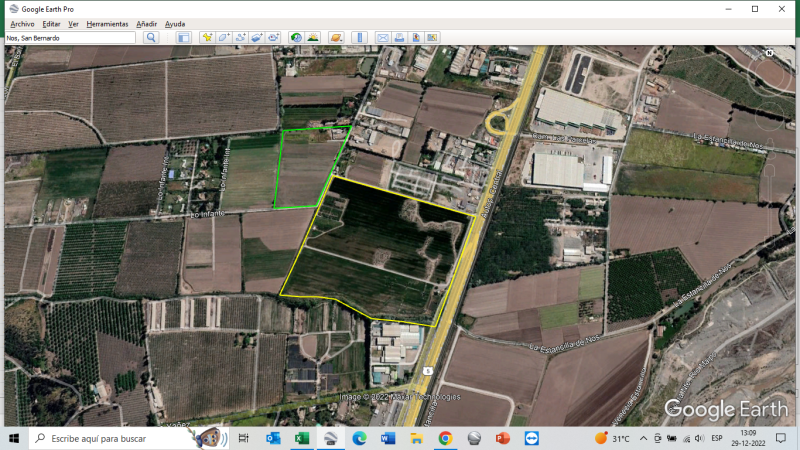Toggle sunlight across the landscape
Screen dimensions: 800x450
(313, 37)
